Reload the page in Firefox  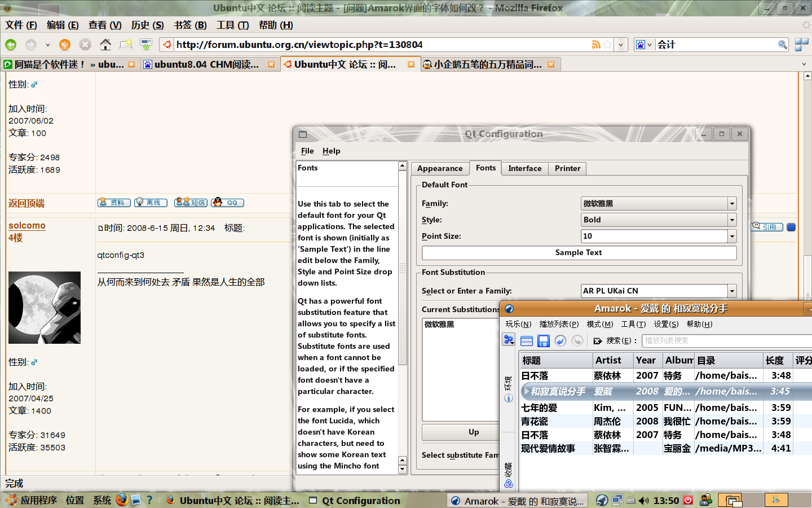tap(65, 45)
